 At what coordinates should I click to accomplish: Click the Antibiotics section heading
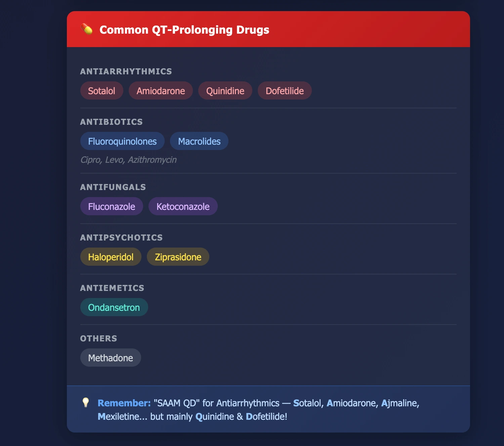tap(111, 122)
